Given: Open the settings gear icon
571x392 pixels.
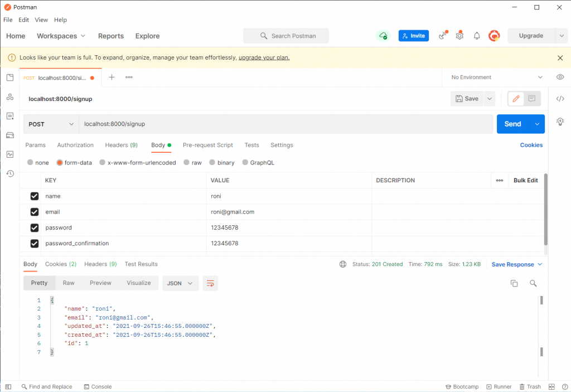Looking at the screenshot, I should click(459, 36).
